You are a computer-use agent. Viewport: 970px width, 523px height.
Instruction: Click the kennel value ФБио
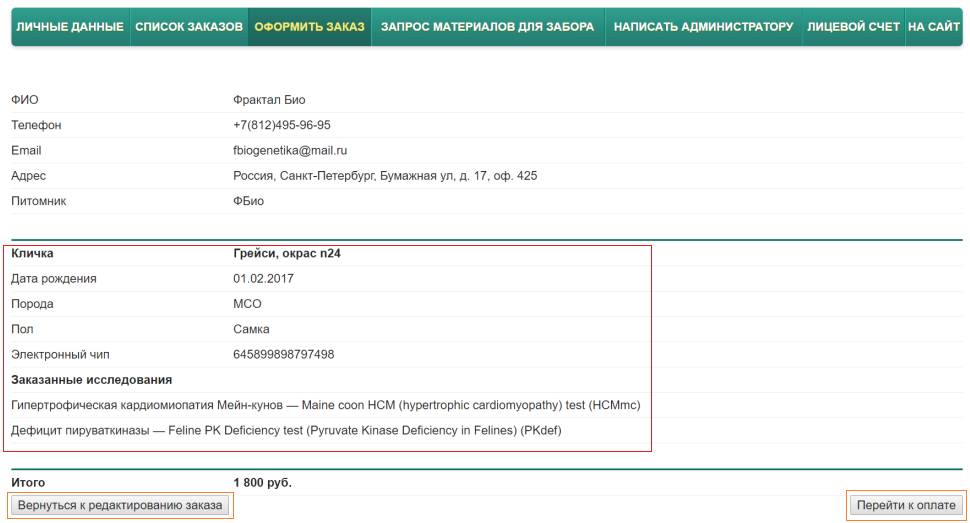click(249, 201)
